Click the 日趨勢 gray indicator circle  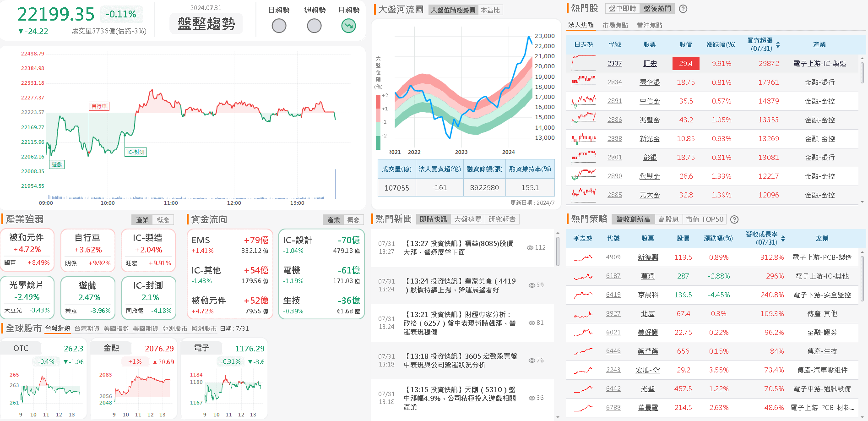279,26
